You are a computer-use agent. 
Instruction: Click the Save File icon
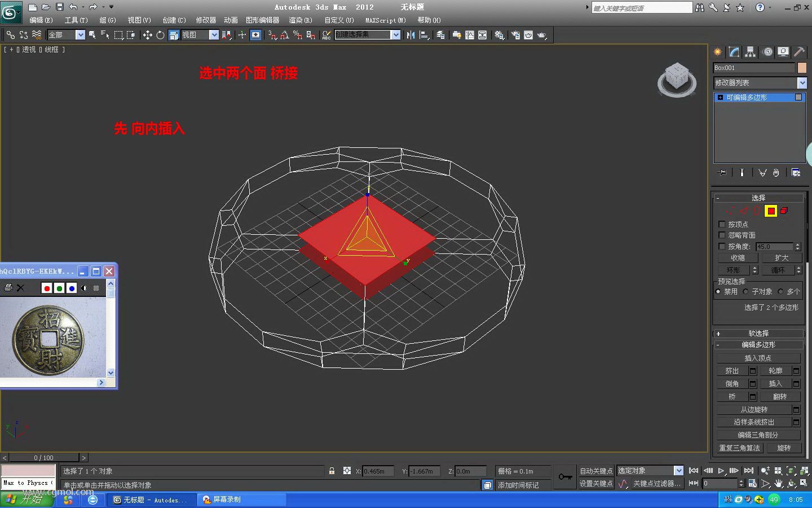60,7
